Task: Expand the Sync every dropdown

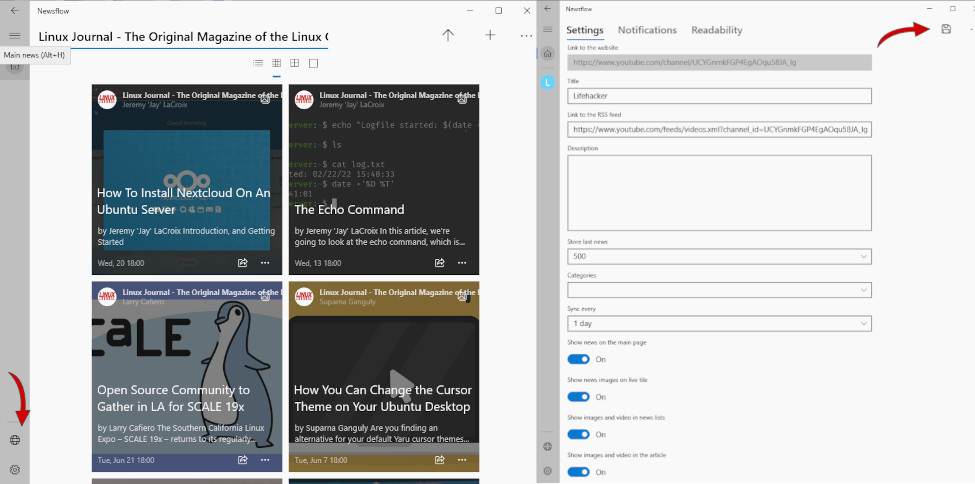Action: (719, 324)
